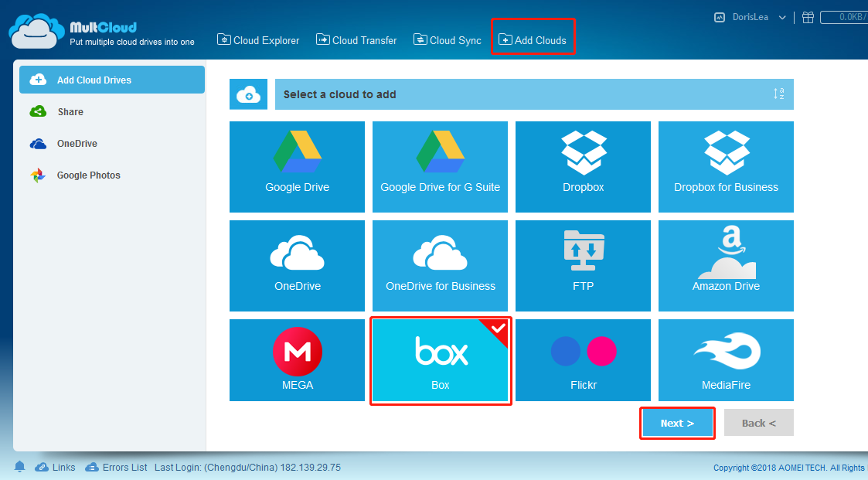Click the cloud-plus icon beside Select a cloud

249,94
